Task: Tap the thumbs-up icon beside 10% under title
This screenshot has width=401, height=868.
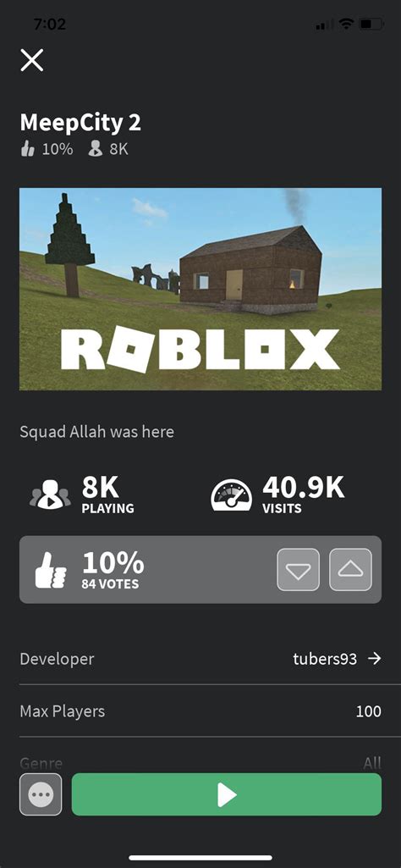Action: (28, 149)
